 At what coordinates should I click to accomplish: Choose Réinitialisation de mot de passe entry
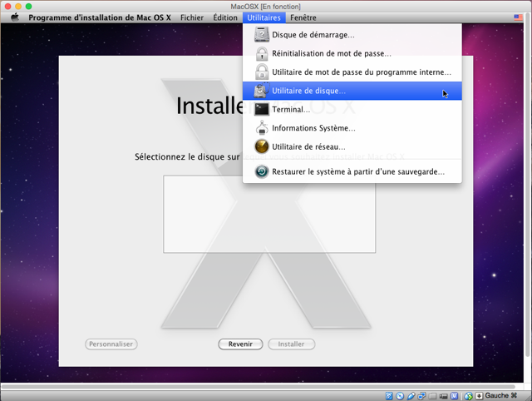[352, 53]
